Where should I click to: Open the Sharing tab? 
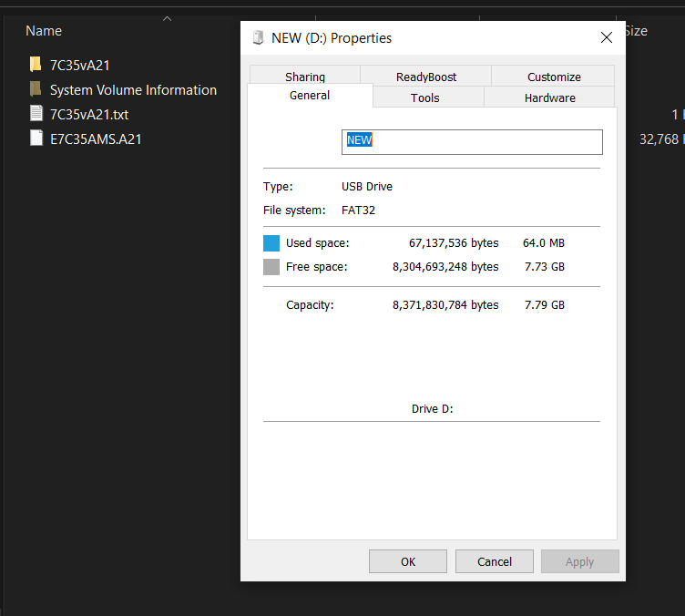(x=305, y=75)
